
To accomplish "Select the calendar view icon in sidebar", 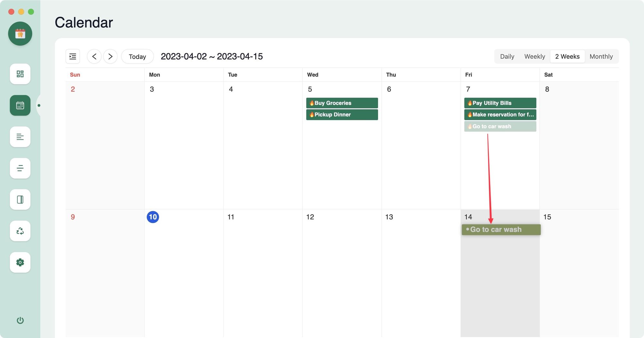I will coord(20,105).
